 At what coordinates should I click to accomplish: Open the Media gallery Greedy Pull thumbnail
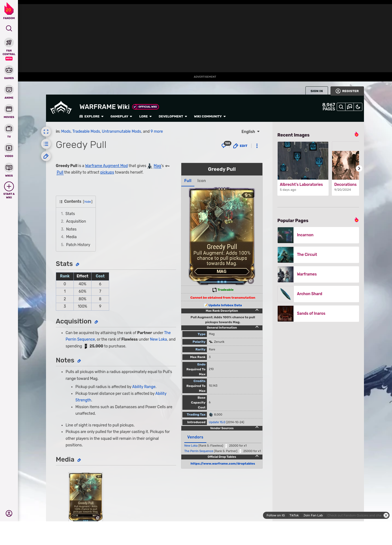pyautogui.click(x=85, y=497)
